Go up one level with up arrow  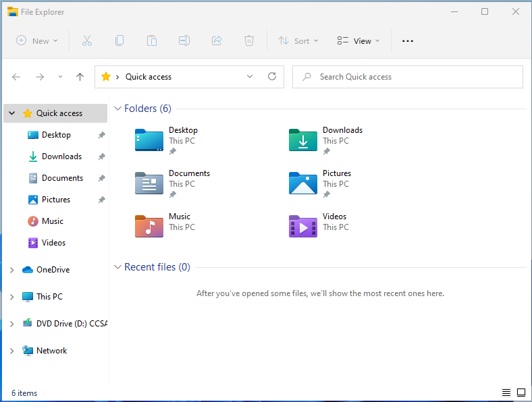coord(80,77)
